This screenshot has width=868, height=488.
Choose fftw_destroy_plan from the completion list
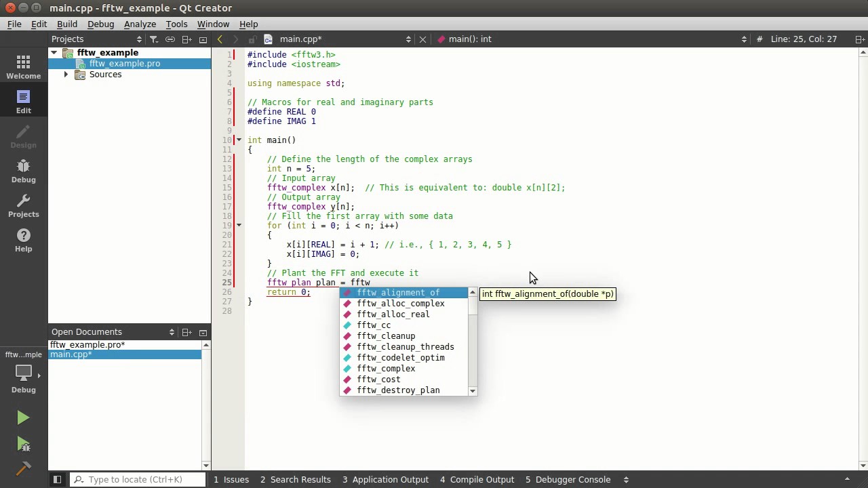tap(404, 390)
